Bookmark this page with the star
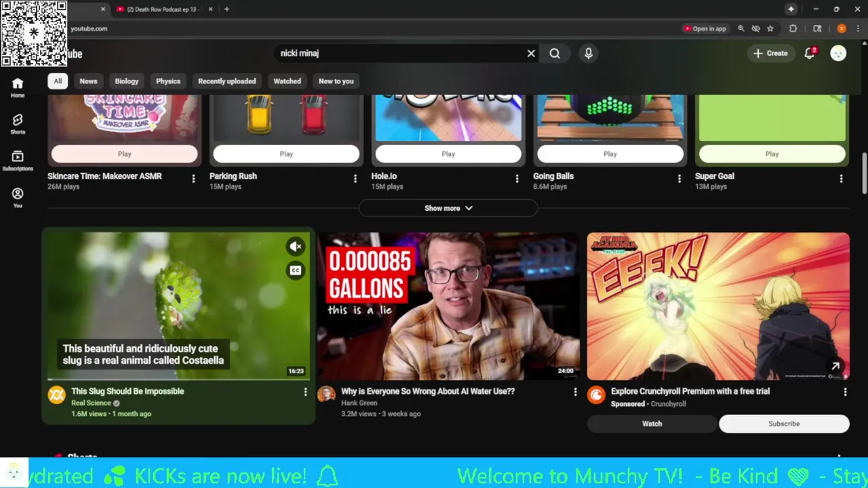Screen dimensions: 868x488 (x=770, y=28)
